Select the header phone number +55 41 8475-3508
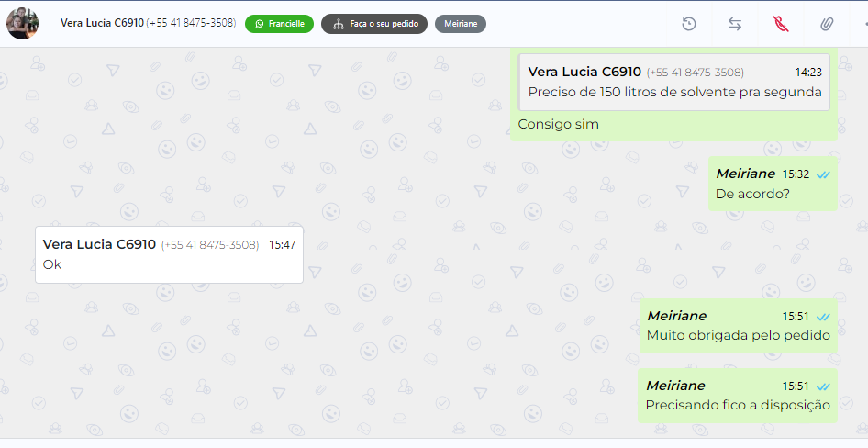868x448 pixels. 191,23
